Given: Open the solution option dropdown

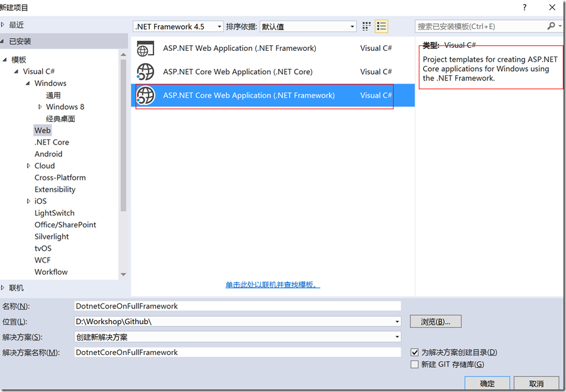Looking at the screenshot, I should (238, 337).
